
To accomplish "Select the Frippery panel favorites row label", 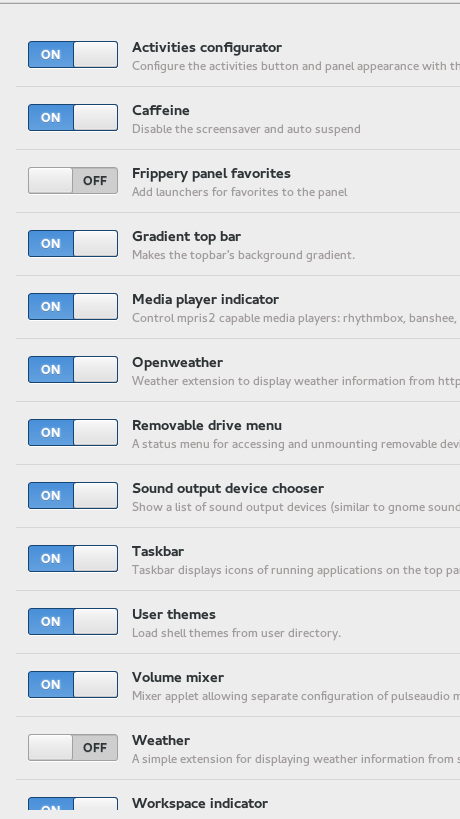I will (x=211, y=173).
